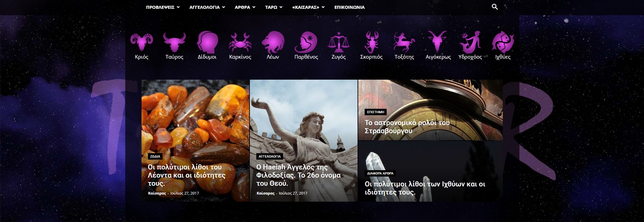
Task: Open the search magnifier icon
Action: 495,7
